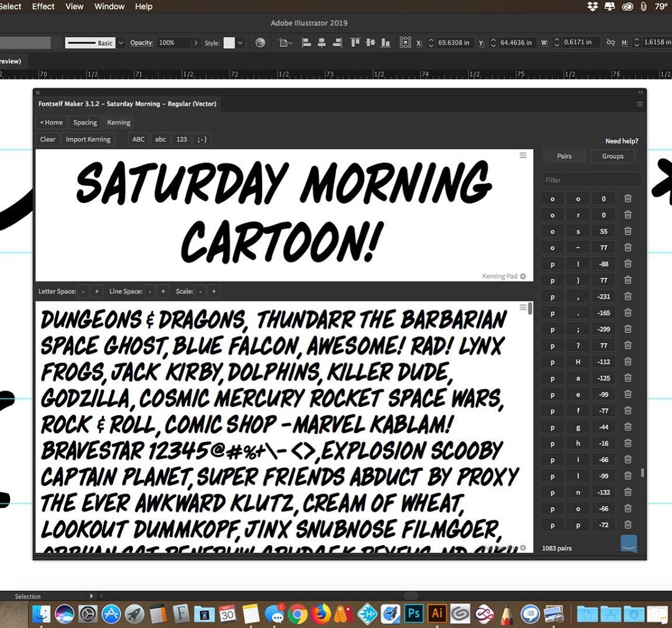
Task: Delete the 'p n -132' kerning pair
Action: pyautogui.click(x=628, y=492)
